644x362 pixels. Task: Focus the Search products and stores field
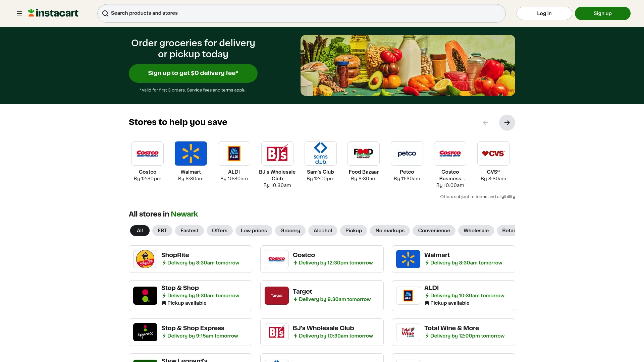[x=302, y=13]
